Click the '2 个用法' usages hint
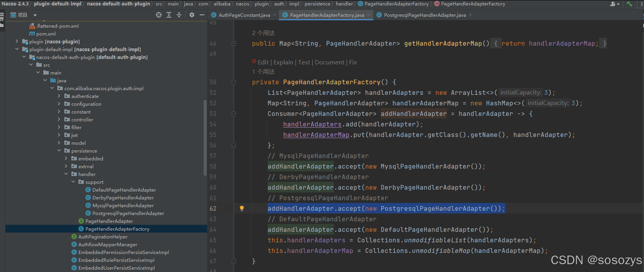Screen dimensions: 644x272 coord(263,33)
